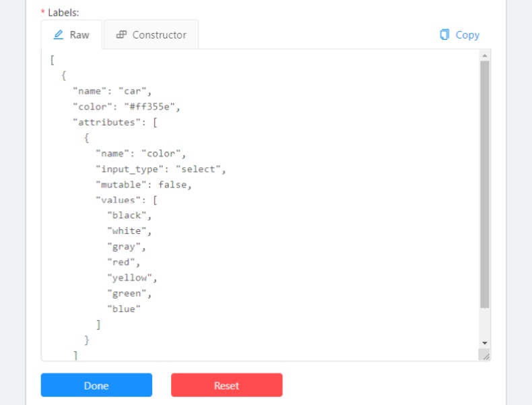Click the pencil icon on Raw tab
Viewport: 532px width, 405px height.
[x=59, y=34]
